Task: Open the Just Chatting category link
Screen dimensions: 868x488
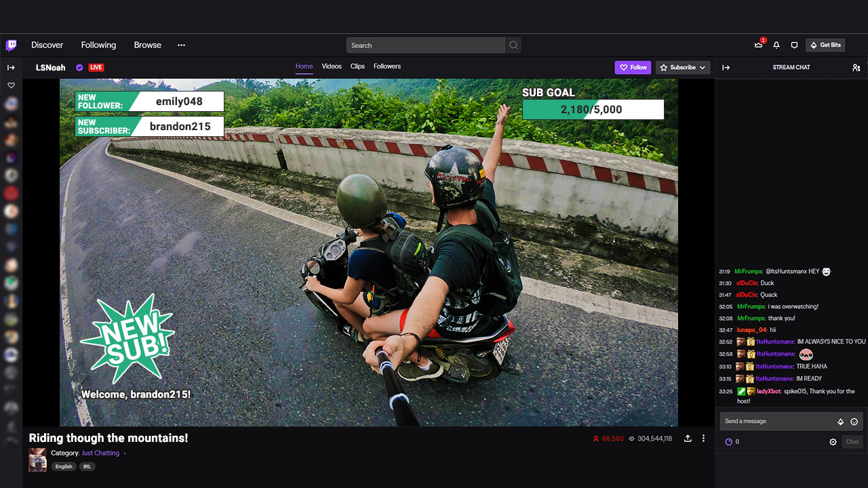Action: click(100, 453)
